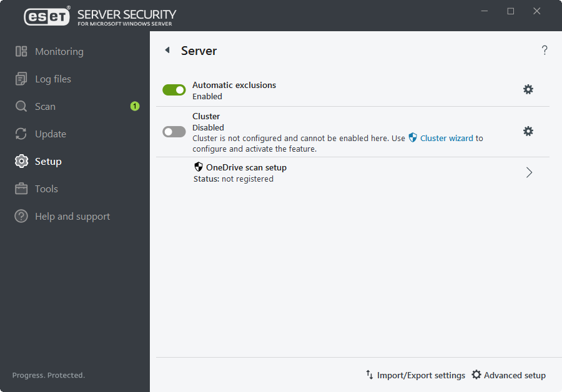Click the Scan notification badge
Viewport: 562px width, 392px height.
tap(134, 106)
